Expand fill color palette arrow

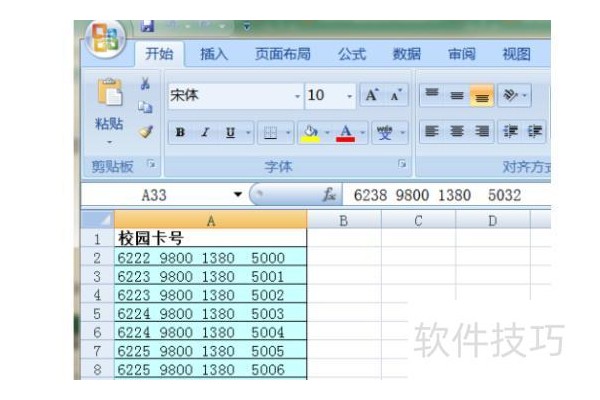coord(327,133)
